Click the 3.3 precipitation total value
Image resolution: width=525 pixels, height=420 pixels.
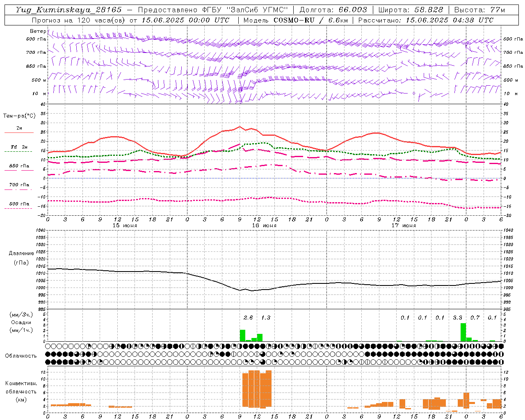(x=457, y=317)
